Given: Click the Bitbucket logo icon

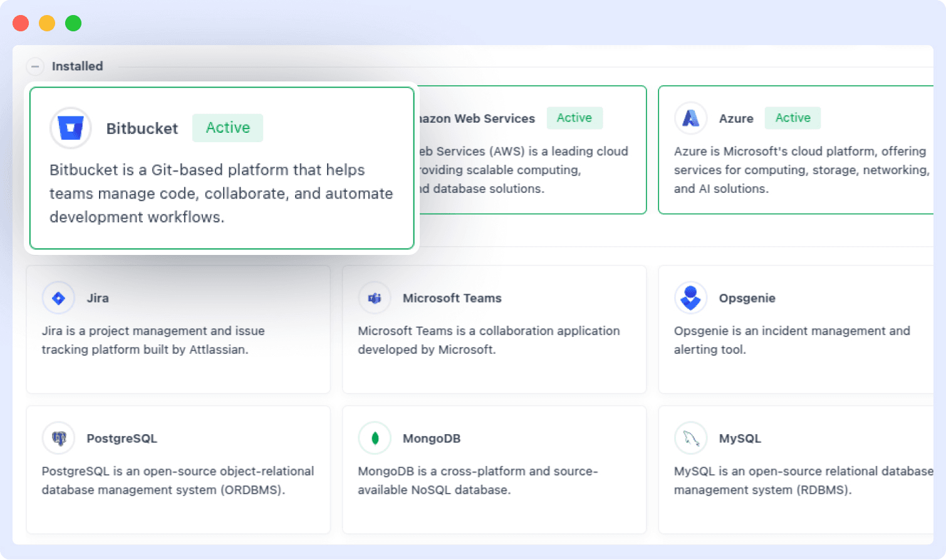Looking at the screenshot, I should (x=70, y=128).
